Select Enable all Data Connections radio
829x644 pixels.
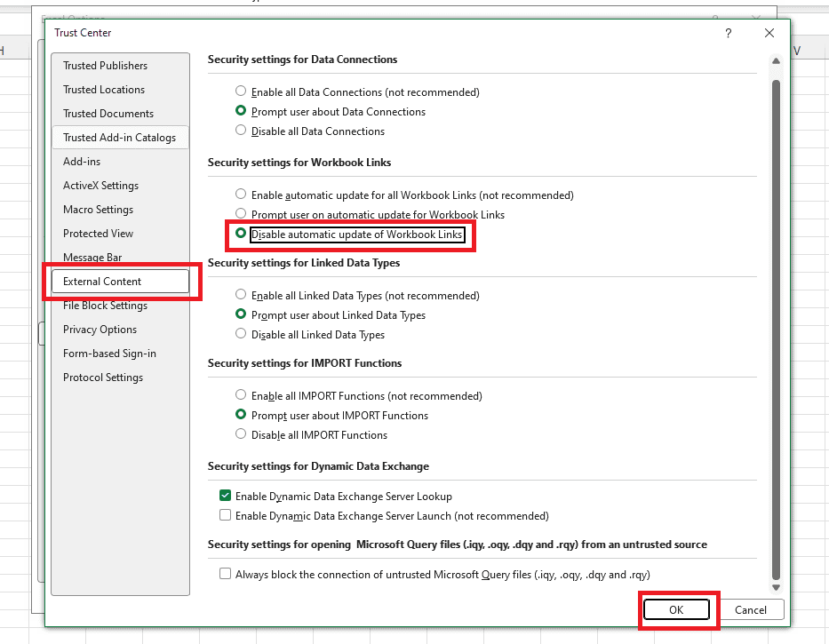pyautogui.click(x=241, y=91)
